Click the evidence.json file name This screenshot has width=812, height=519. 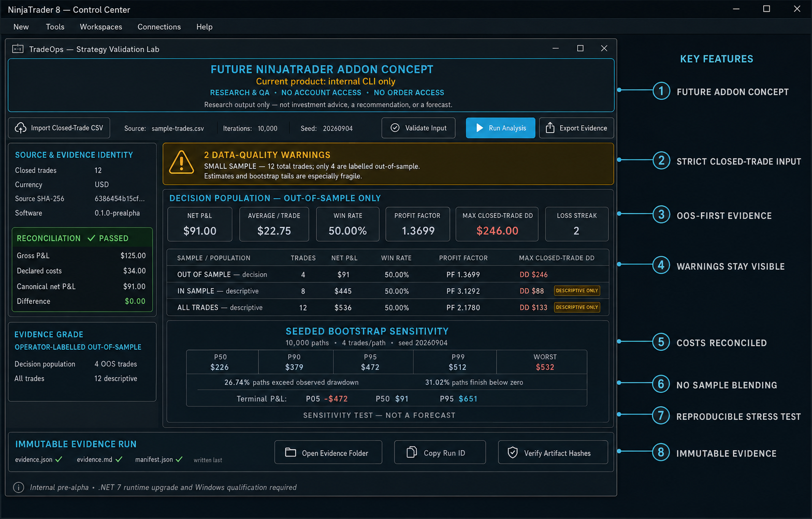pyautogui.click(x=34, y=459)
